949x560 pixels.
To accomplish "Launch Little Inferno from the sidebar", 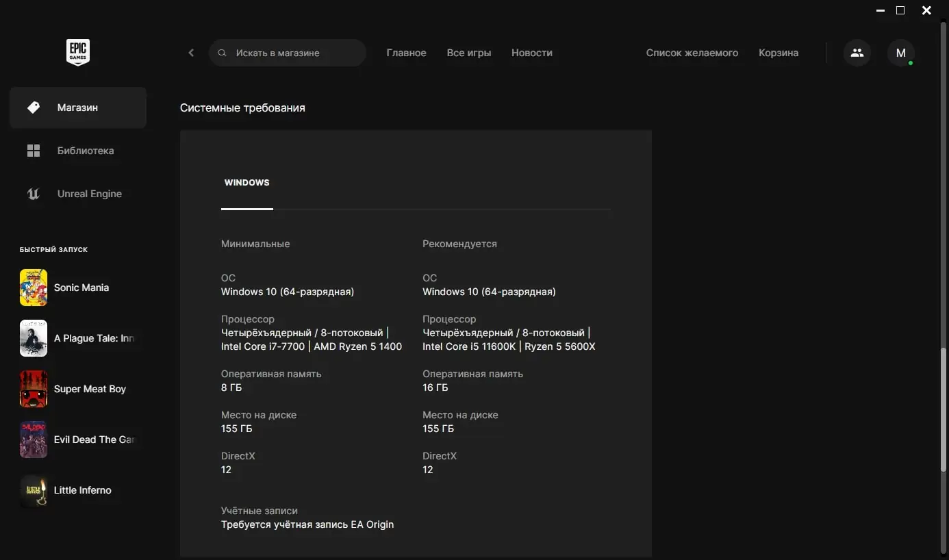I will click(78, 490).
